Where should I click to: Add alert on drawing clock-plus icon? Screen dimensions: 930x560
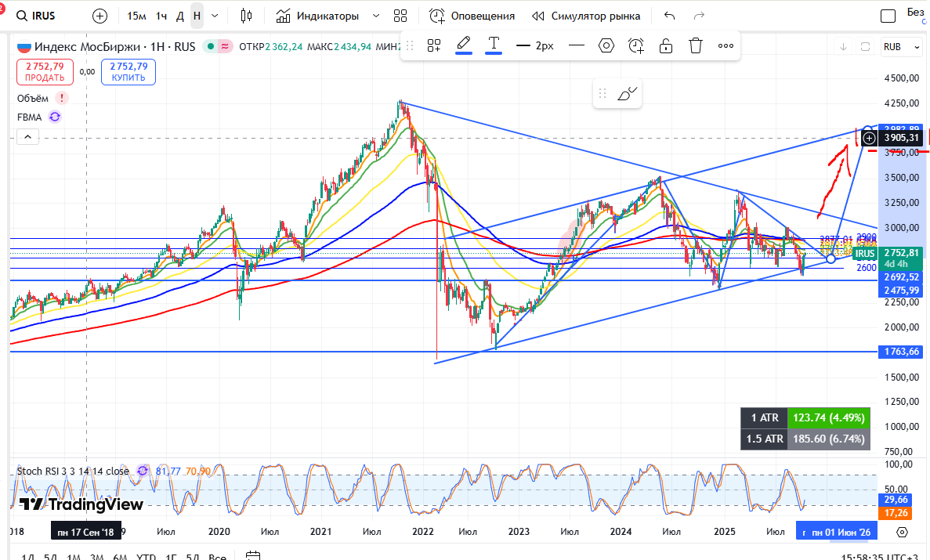click(636, 45)
